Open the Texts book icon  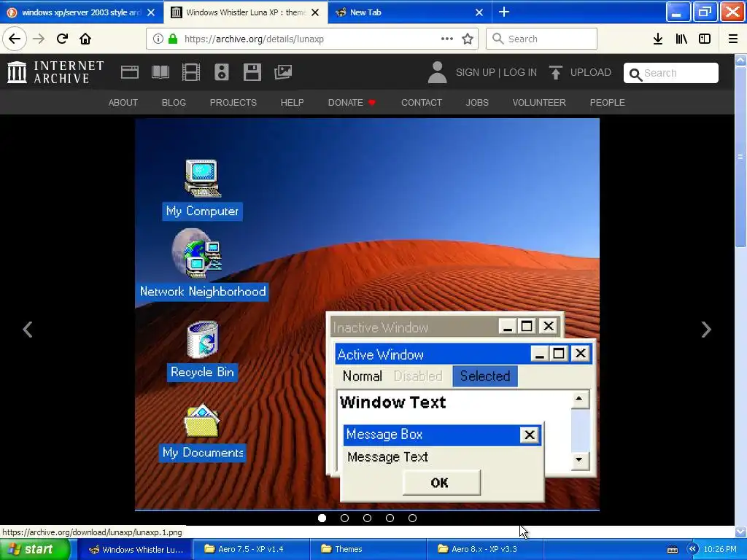(160, 72)
